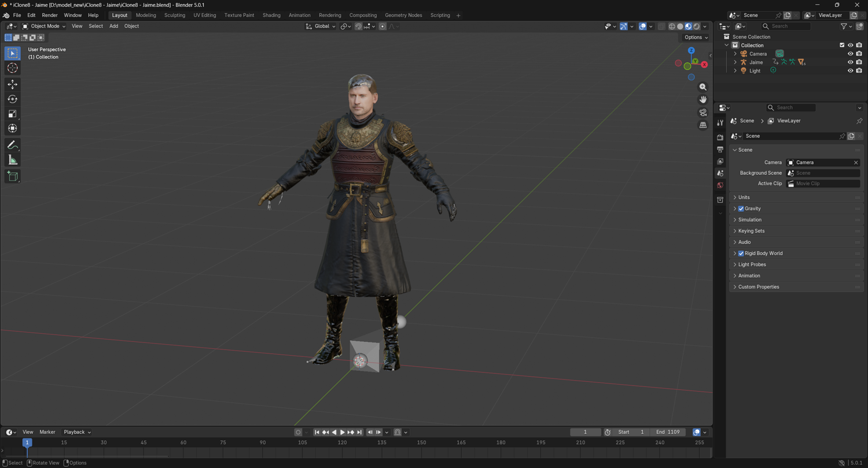Select the Add Cube tool
Image resolution: width=868 pixels, height=468 pixels.
coord(13,176)
